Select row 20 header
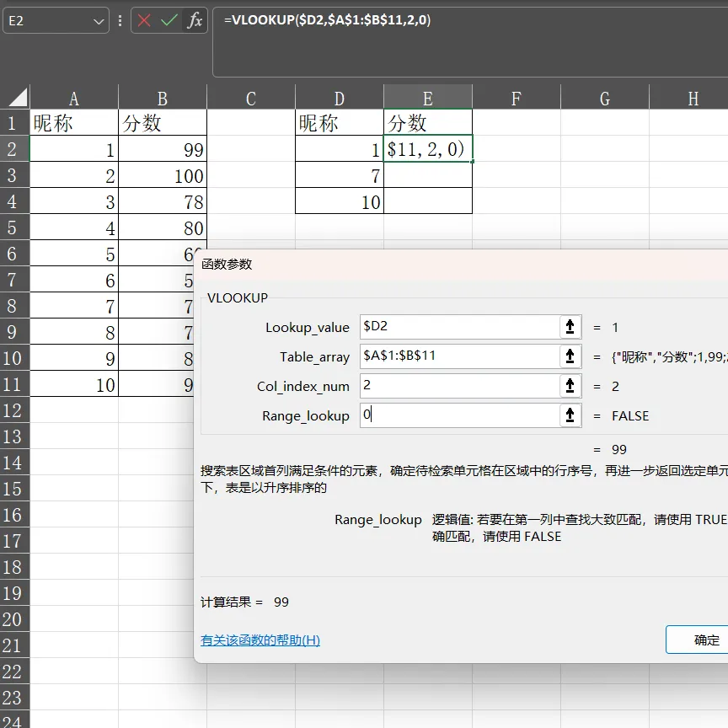 pyautogui.click(x=14, y=619)
